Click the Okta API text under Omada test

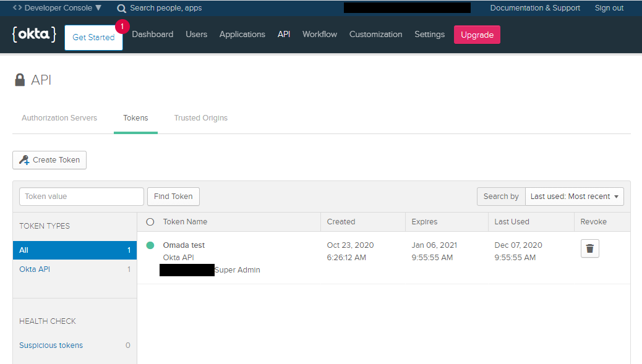pos(179,257)
